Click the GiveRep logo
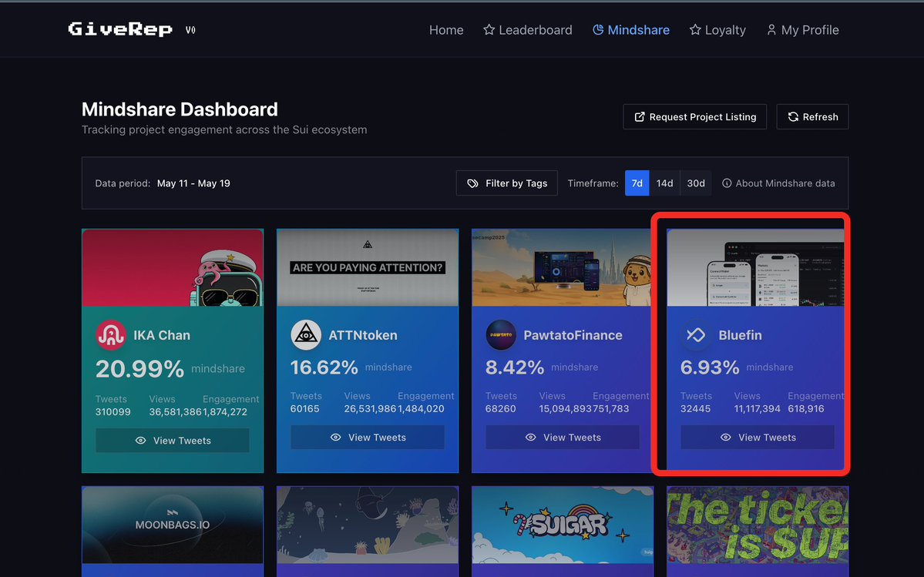Image resolution: width=924 pixels, height=577 pixels. tap(120, 29)
